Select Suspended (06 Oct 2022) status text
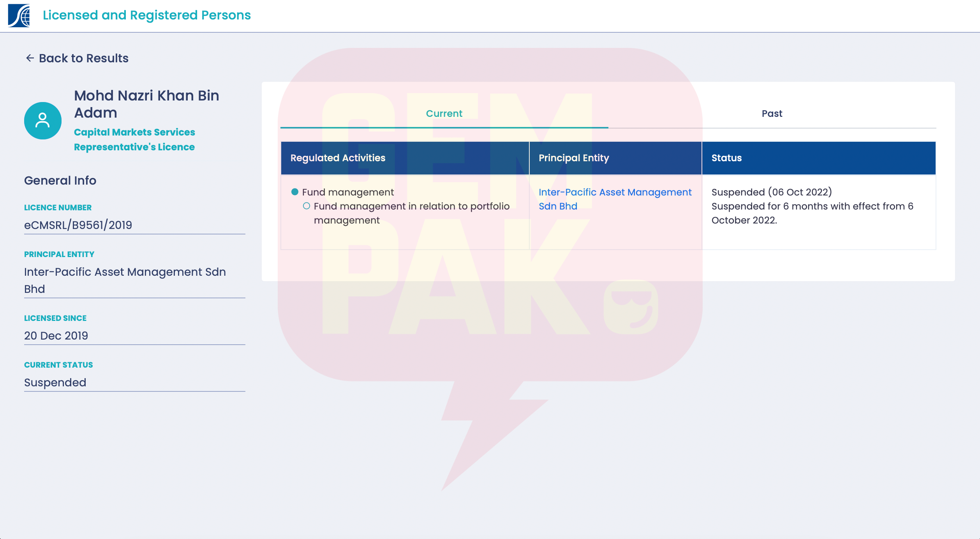980x539 pixels. click(x=772, y=192)
